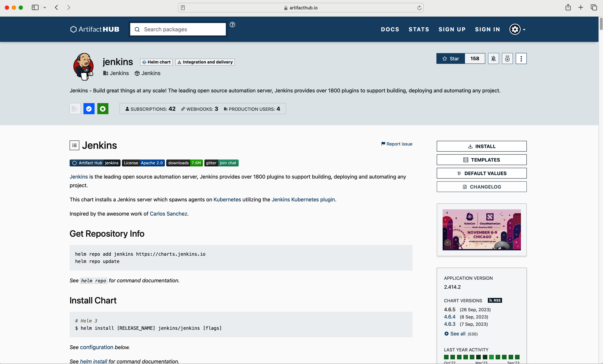Toggle new releases notification bell
This screenshot has height=364, width=603.
[493, 59]
